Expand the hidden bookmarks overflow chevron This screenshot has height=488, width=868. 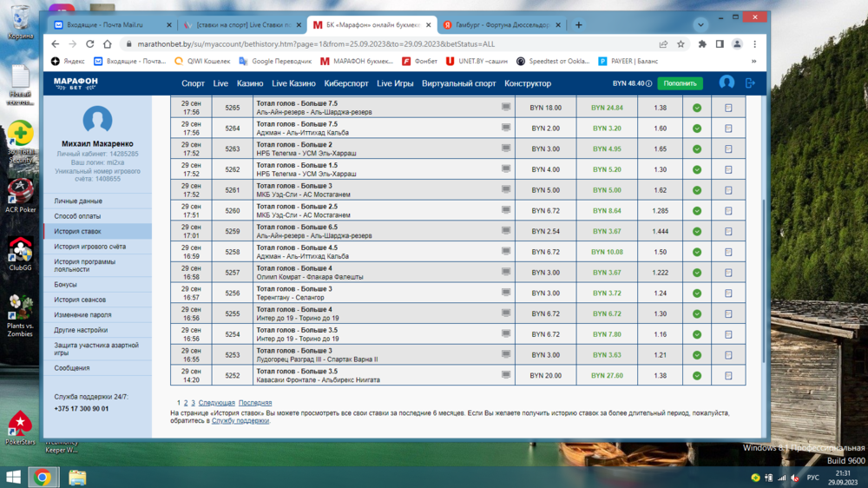(753, 62)
